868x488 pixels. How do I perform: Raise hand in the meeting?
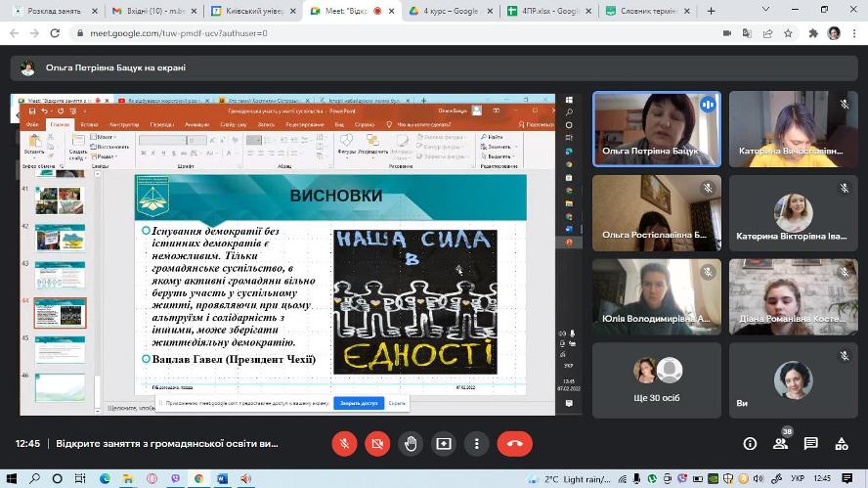411,444
